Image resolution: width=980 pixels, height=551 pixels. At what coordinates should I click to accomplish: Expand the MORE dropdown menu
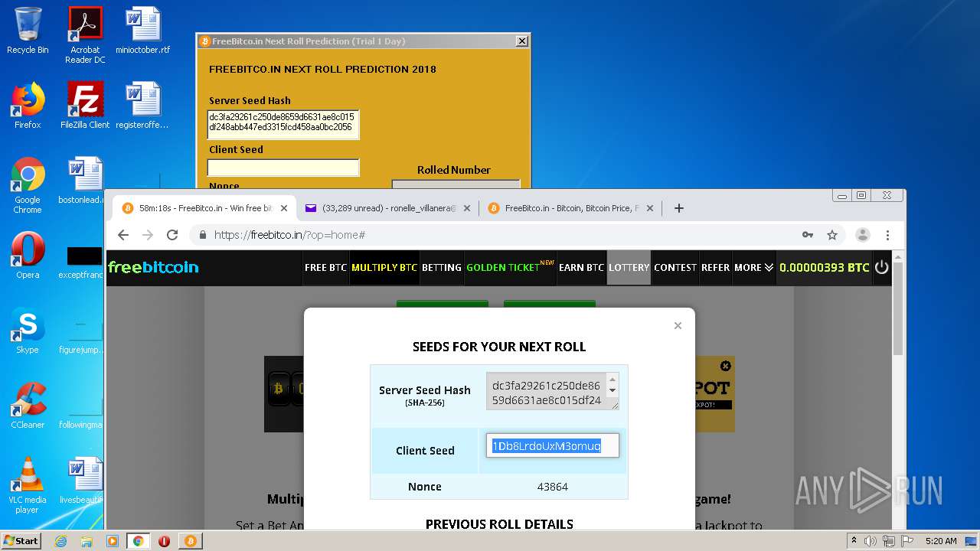(754, 268)
